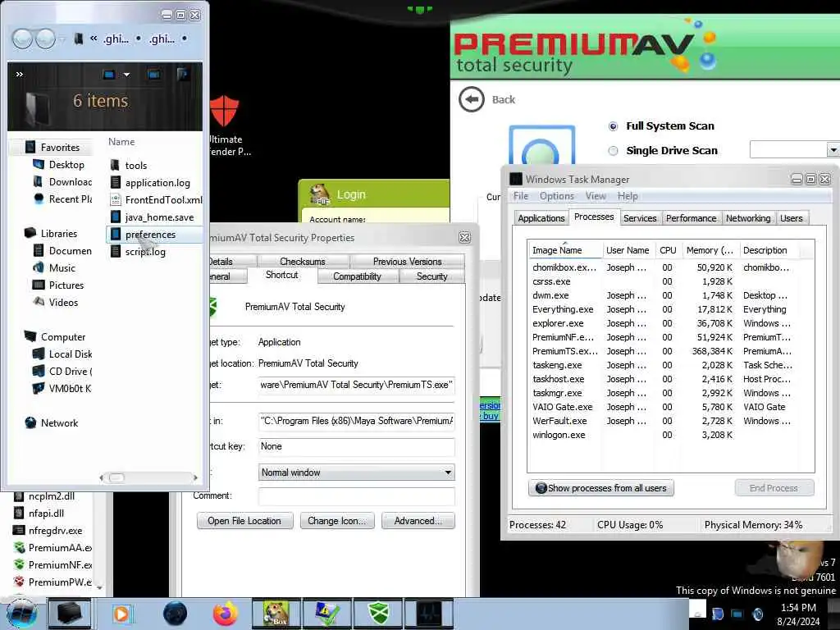The image size is (840, 630).
Task: Select Full System Scan option
Action: [614, 126]
